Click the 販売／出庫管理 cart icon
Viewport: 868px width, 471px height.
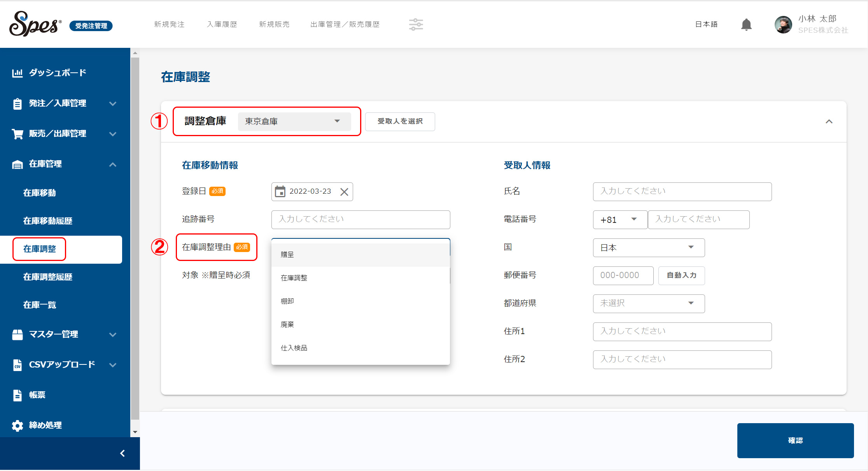point(17,134)
